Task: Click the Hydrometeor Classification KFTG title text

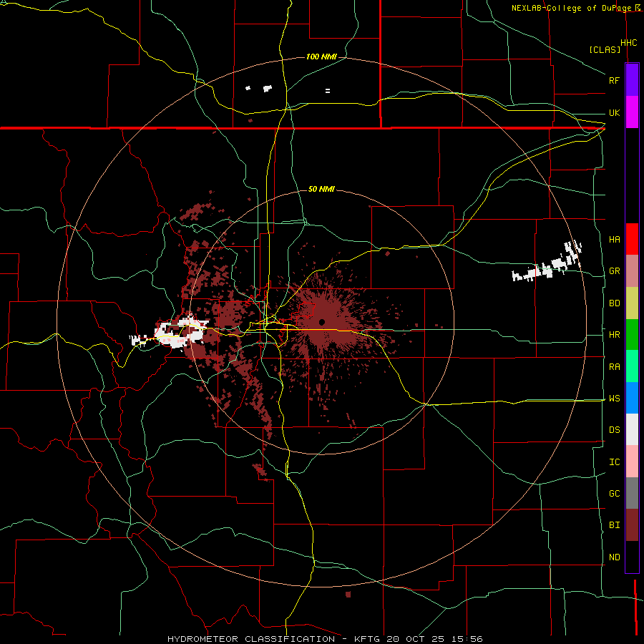Action: click(325, 639)
